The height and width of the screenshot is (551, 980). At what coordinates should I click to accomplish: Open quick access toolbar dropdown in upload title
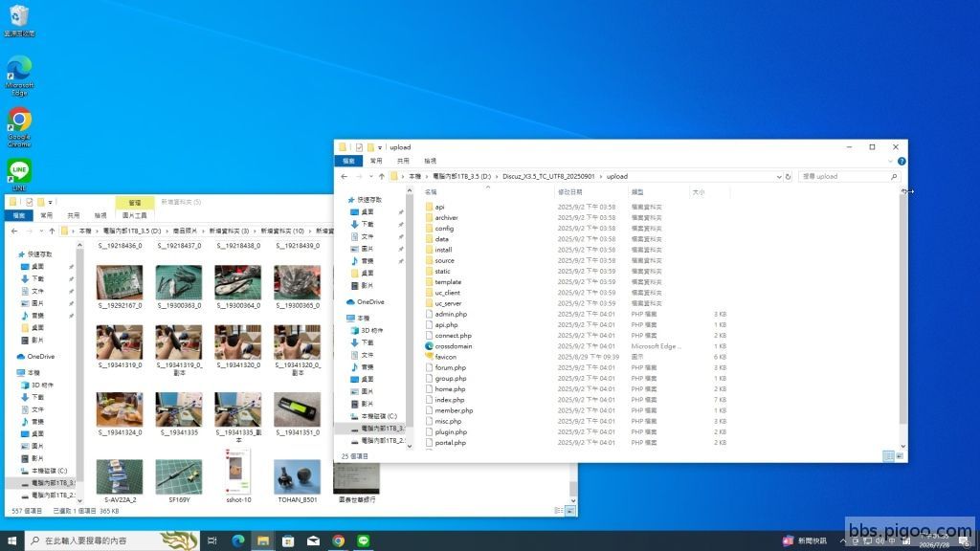[380, 148]
